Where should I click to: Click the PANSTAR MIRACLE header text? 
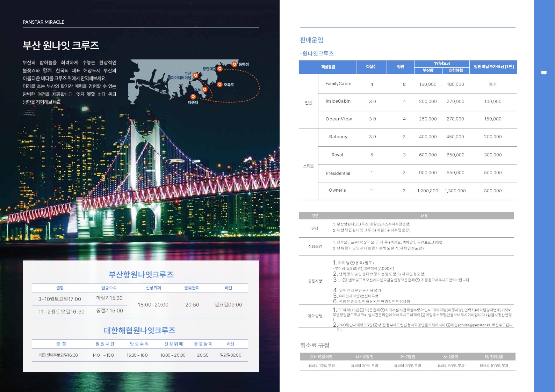tap(44, 22)
